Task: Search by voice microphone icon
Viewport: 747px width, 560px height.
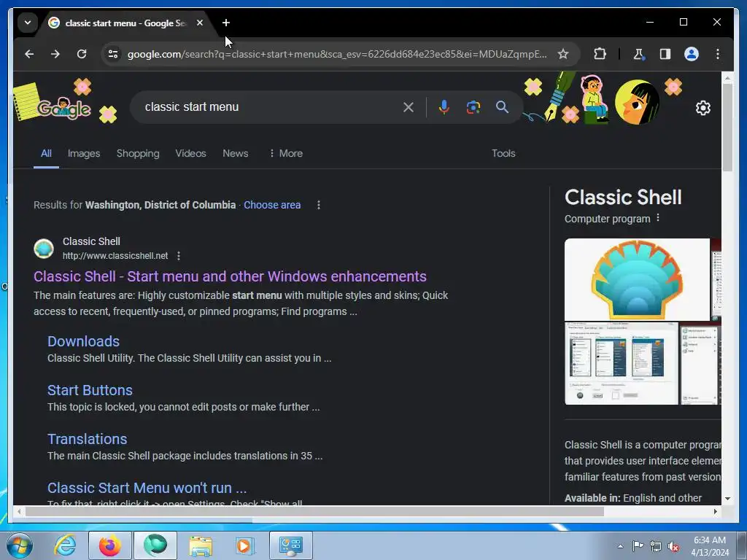Action: click(444, 107)
